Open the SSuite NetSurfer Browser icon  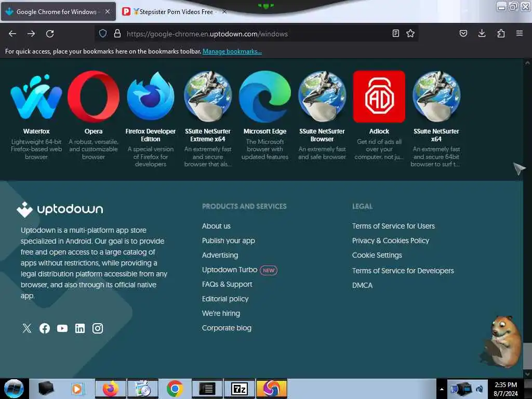coord(322,97)
